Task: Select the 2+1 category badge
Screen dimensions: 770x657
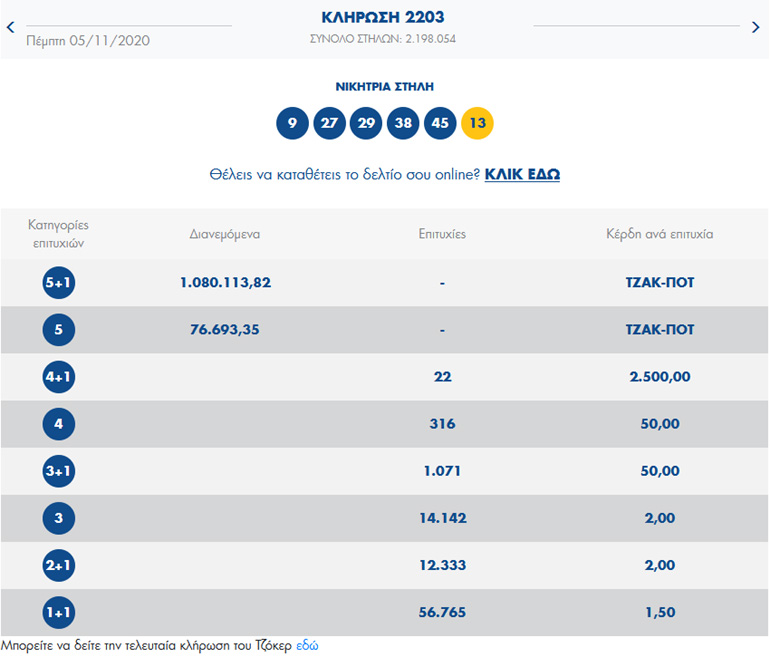Action: (59, 566)
